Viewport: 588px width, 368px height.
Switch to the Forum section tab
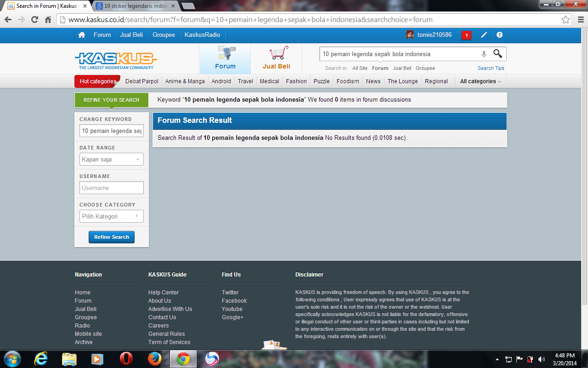[x=225, y=58]
